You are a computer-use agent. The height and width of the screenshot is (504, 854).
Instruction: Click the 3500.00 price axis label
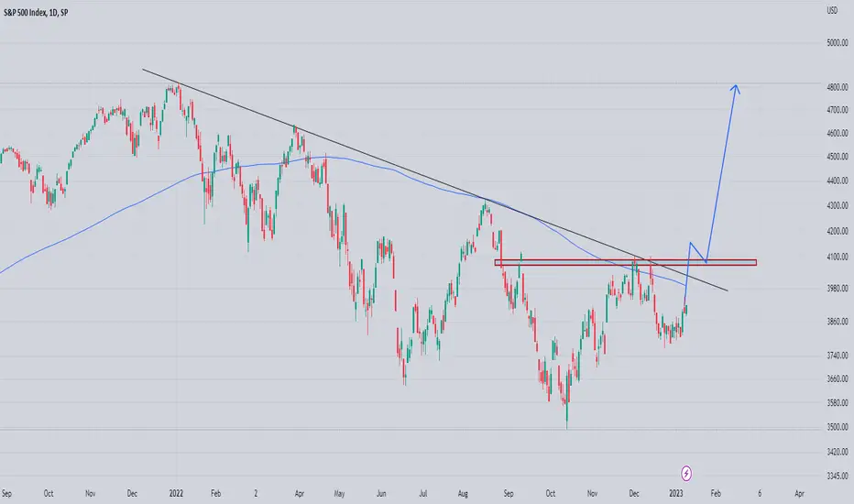tap(838, 427)
